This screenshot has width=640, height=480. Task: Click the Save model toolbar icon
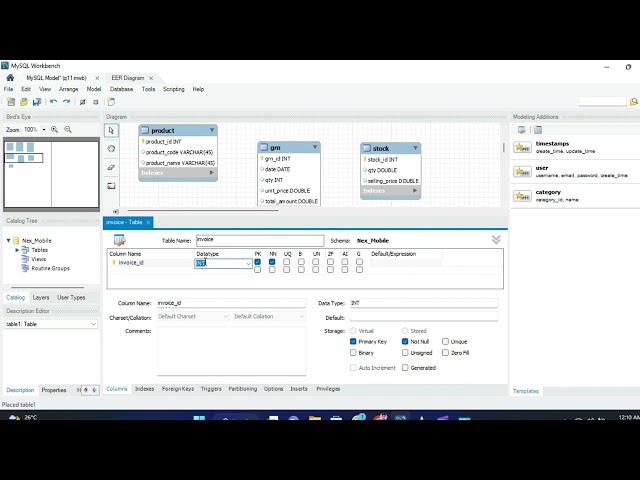37,102
